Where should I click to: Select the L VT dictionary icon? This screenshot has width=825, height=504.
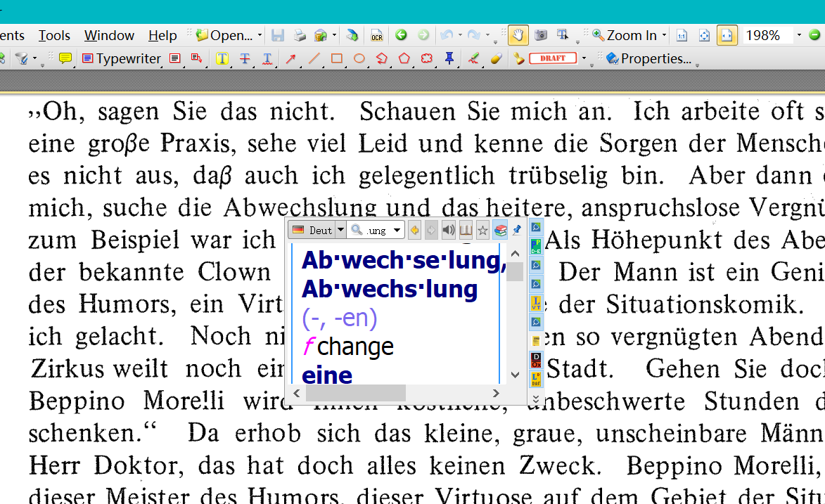(x=536, y=303)
